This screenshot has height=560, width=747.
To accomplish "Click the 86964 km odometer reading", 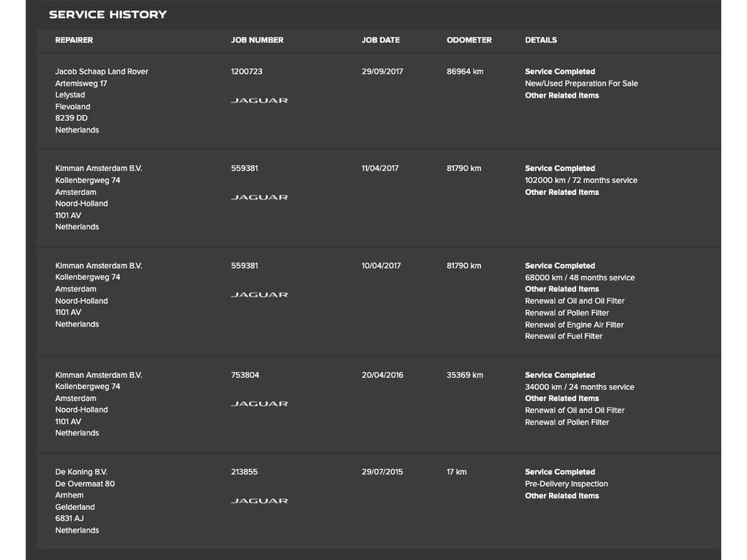I will (465, 72).
